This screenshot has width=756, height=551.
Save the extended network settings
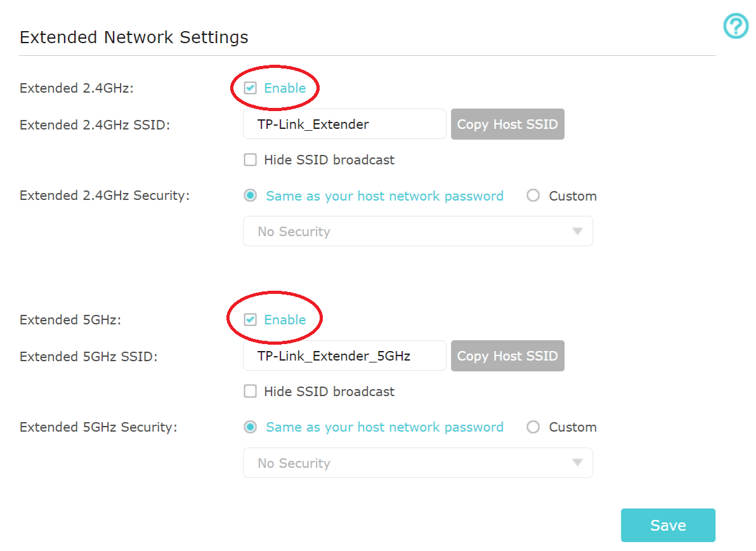click(x=668, y=525)
